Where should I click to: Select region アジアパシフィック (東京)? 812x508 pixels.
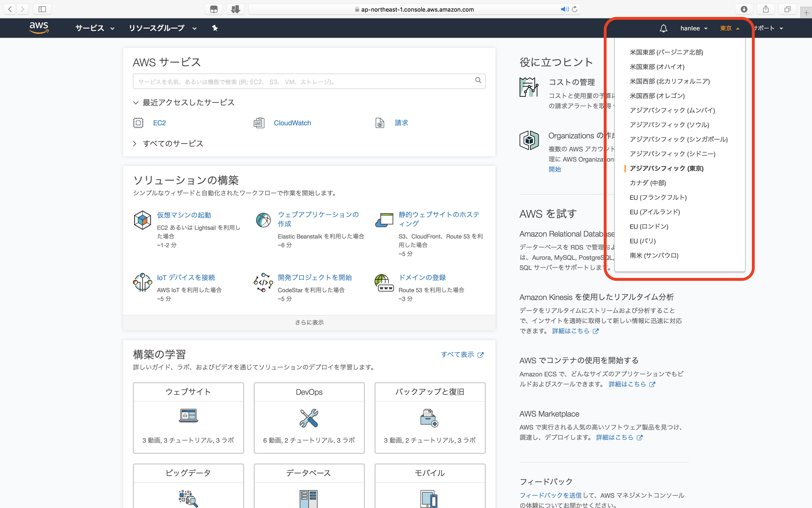(666, 168)
